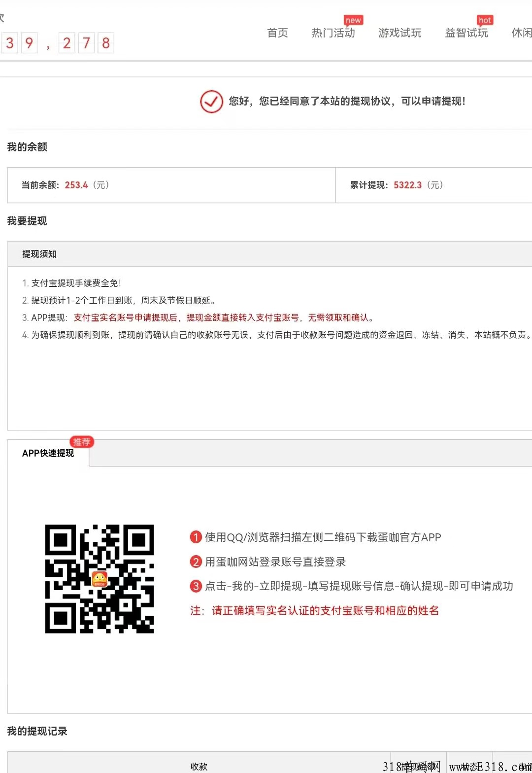Image resolution: width=532 pixels, height=773 pixels.
Task: Click notice line starting 为确保提现顺利到账
Action: (x=277, y=335)
